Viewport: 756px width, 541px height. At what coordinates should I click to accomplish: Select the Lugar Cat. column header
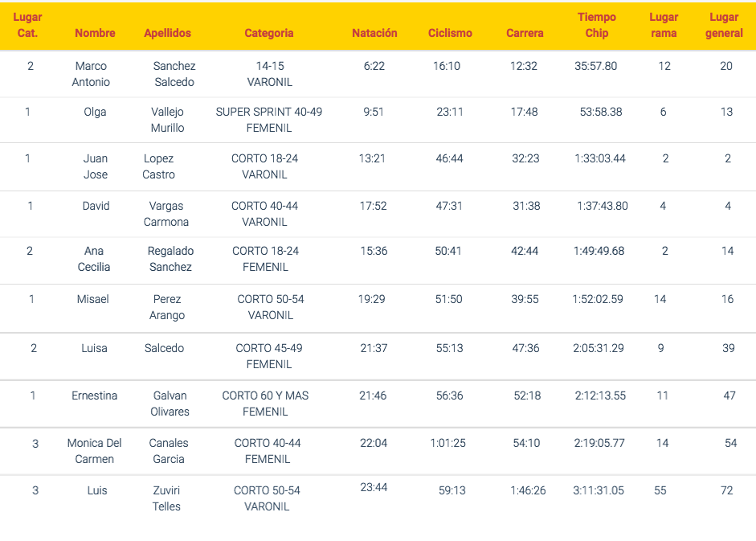(x=27, y=25)
